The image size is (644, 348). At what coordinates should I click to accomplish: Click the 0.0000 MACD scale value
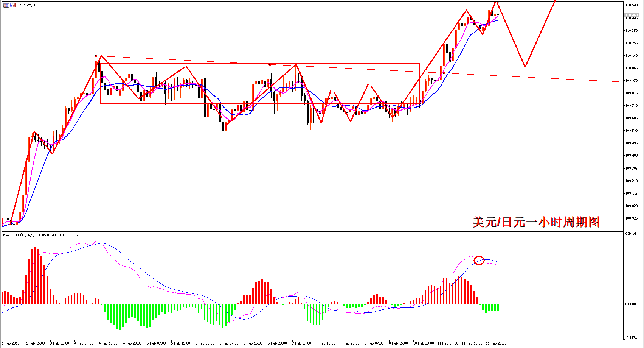tap(631, 304)
